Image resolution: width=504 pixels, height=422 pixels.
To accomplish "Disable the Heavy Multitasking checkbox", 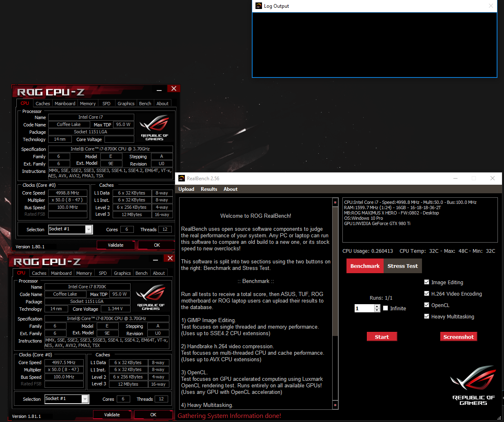I will pos(426,316).
